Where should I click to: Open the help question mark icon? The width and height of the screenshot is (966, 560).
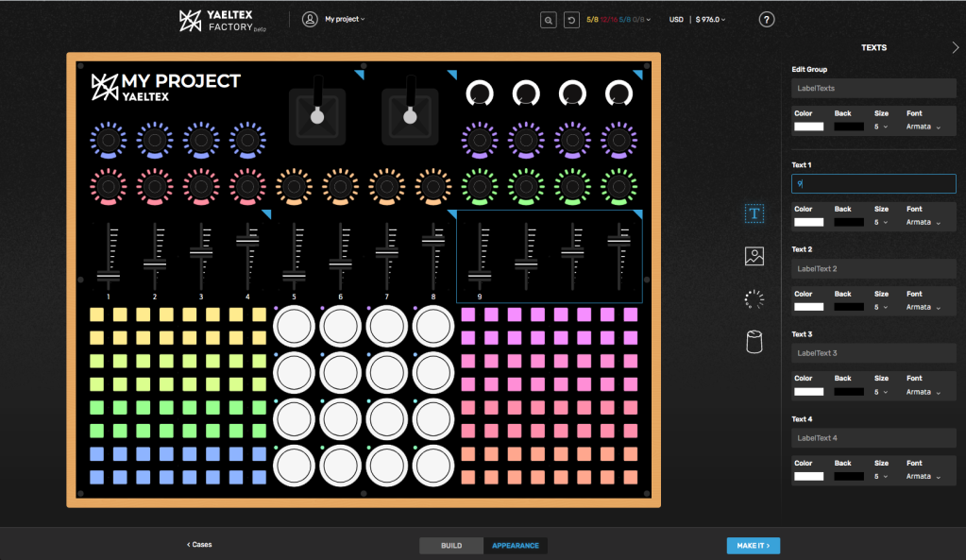pyautogui.click(x=767, y=20)
